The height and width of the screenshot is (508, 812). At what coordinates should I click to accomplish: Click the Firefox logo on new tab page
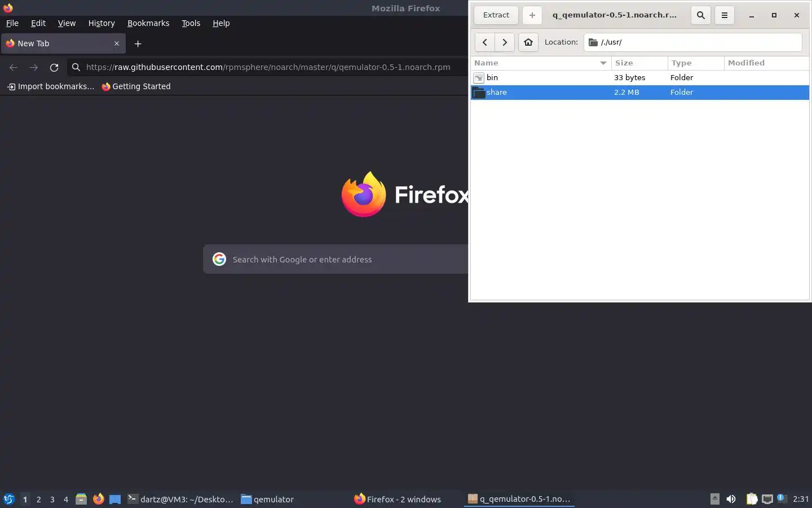click(364, 194)
